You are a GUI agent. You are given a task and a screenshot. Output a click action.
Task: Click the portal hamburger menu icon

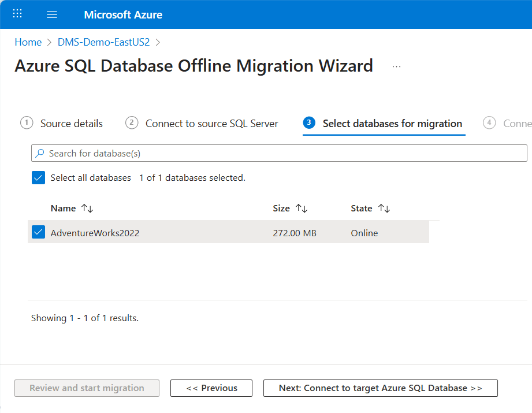(x=52, y=14)
